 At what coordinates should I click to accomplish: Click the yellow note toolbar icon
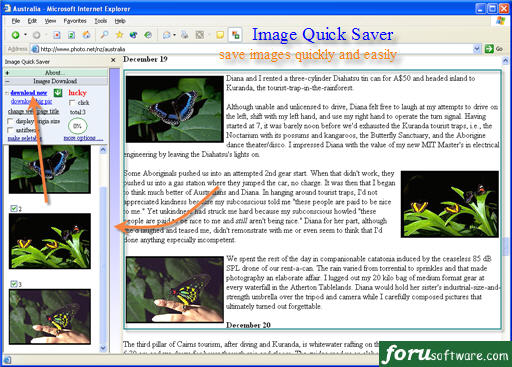220,35
